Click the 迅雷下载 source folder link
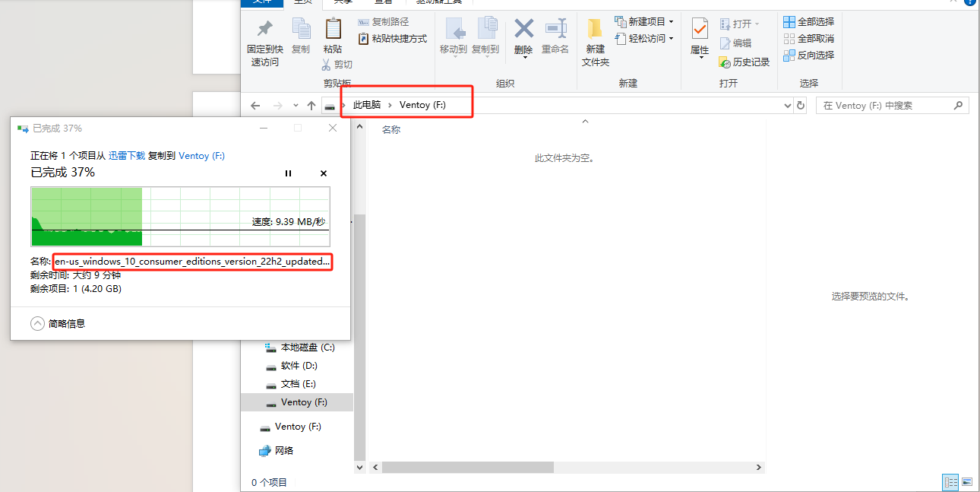The image size is (980, 492). tap(127, 155)
